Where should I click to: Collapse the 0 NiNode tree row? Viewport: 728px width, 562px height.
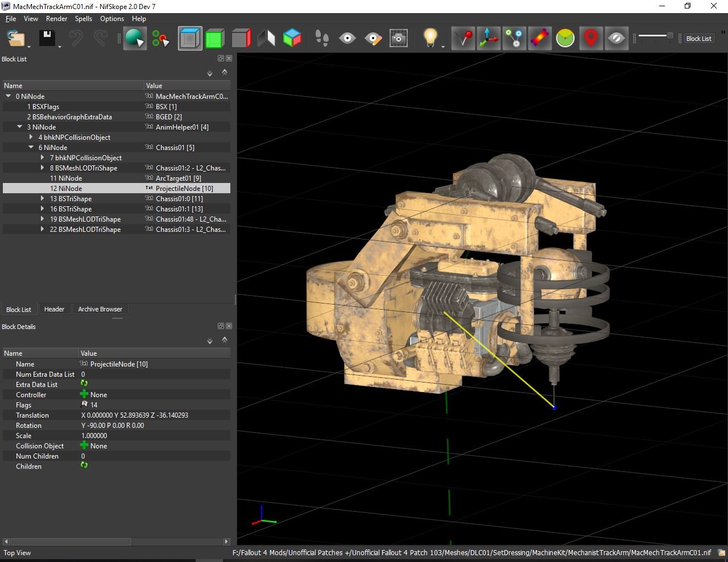[x=9, y=96]
